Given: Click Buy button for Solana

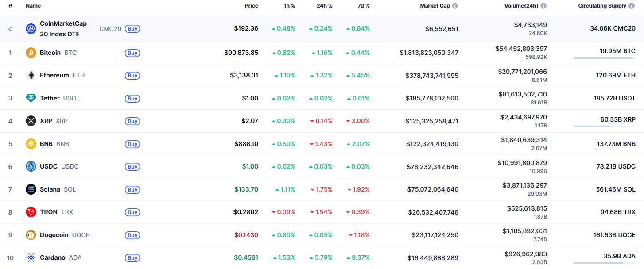Looking at the screenshot, I should click(132, 189).
